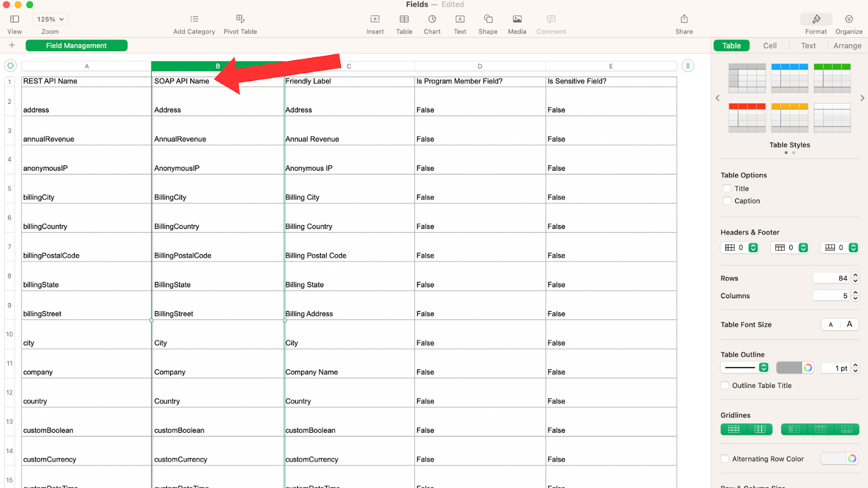Select the SOAP API Name cell
This screenshot has width=868, height=488.
[x=218, y=81]
